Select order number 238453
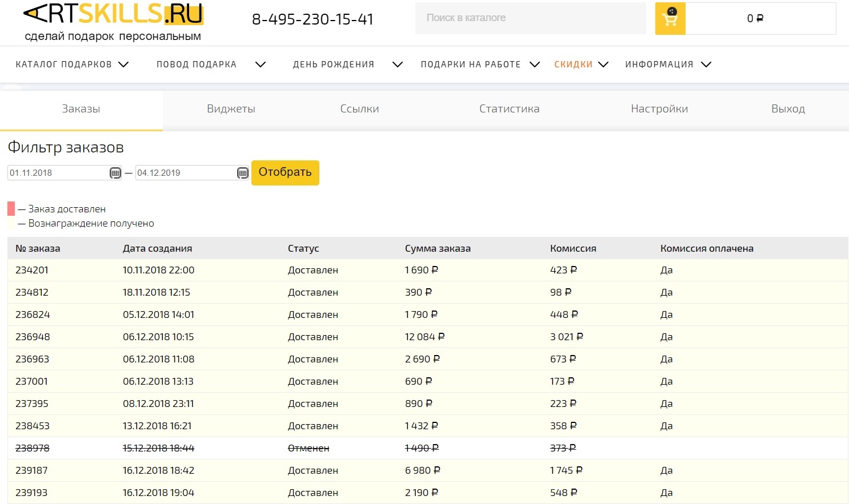Viewport: 849px width, 504px height. click(x=33, y=426)
